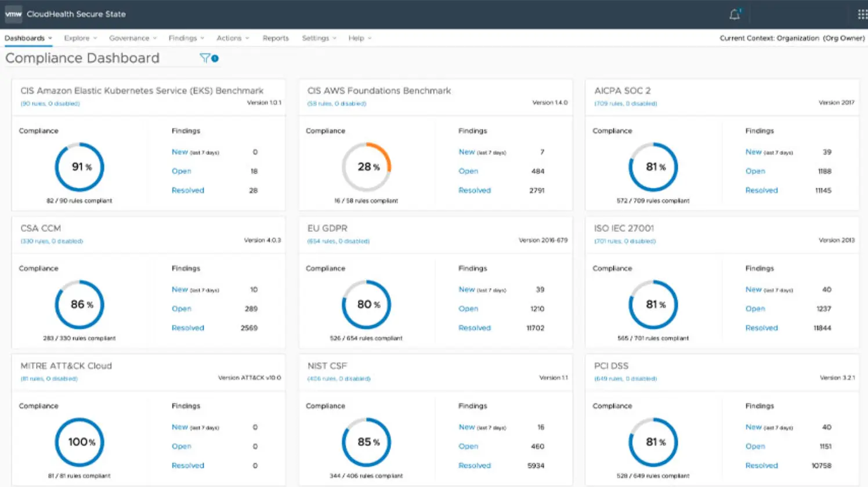Screen dimensions: 868x487
Task: Open the apps grid launcher icon
Action: pos(862,14)
